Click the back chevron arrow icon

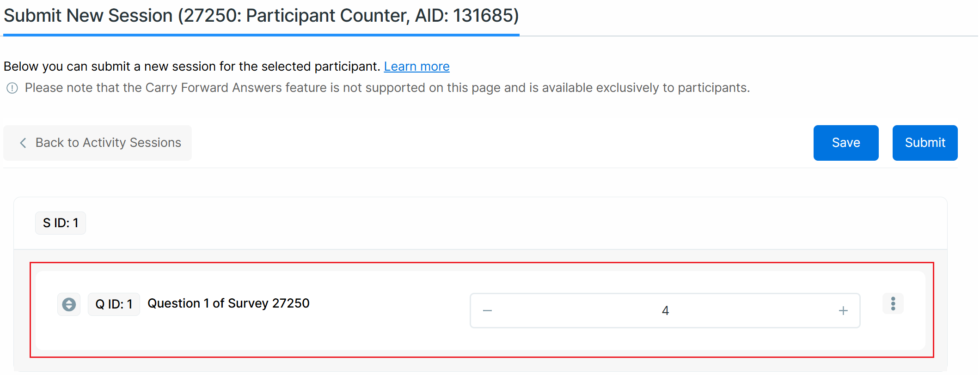click(x=23, y=143)
